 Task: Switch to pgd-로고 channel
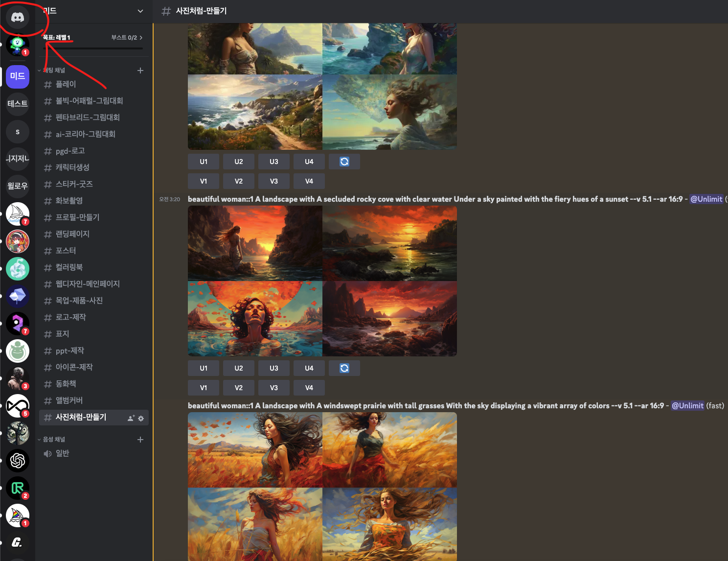coord(94,151)
